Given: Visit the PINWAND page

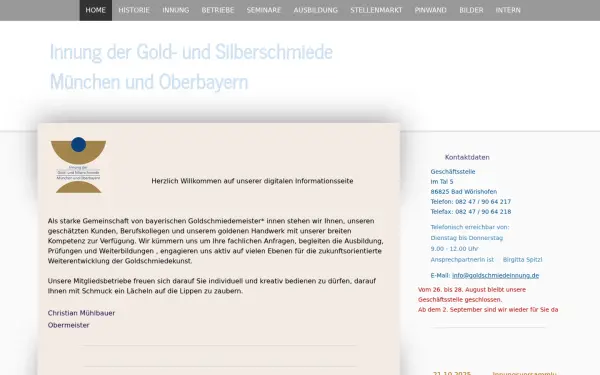Looking at the screenshot, I should click(x=430, y=10).
